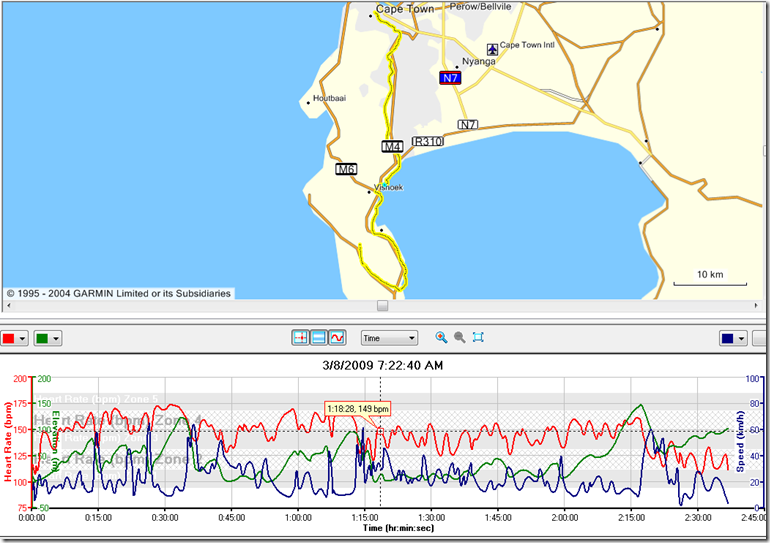Viewport: 770px width, 543px height.
Task: Click the Houtbaai town label
Action: pyautogui.click(x=329, y=98)
